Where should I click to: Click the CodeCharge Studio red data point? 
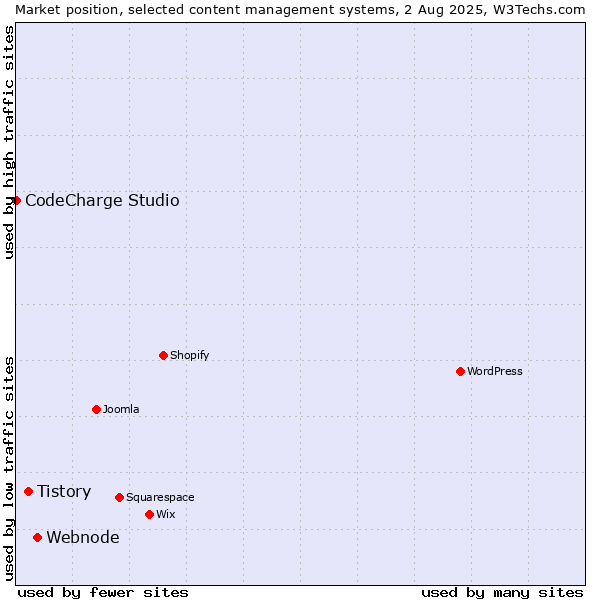(x=16, y=201)
